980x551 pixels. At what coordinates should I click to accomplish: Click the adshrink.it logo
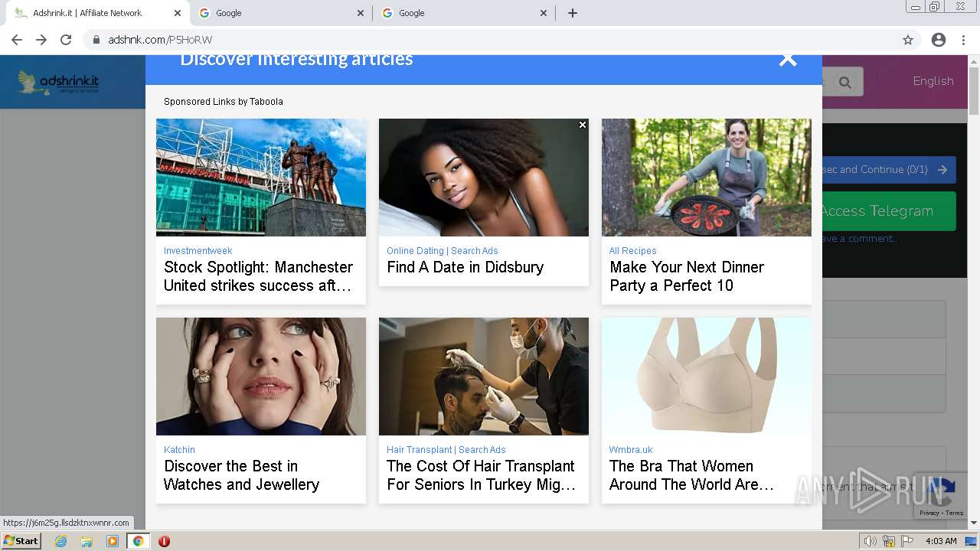59,82
